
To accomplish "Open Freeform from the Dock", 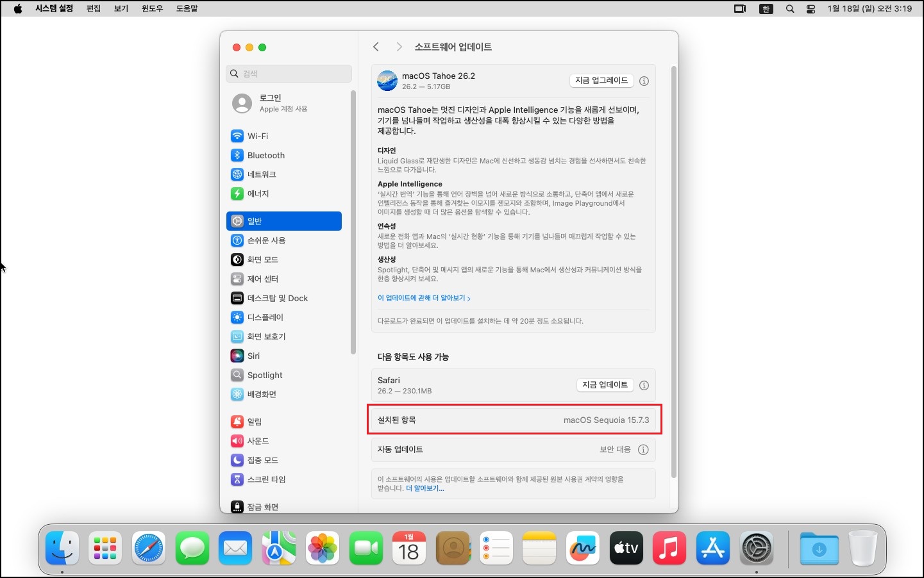I will [x=583, y=549].
